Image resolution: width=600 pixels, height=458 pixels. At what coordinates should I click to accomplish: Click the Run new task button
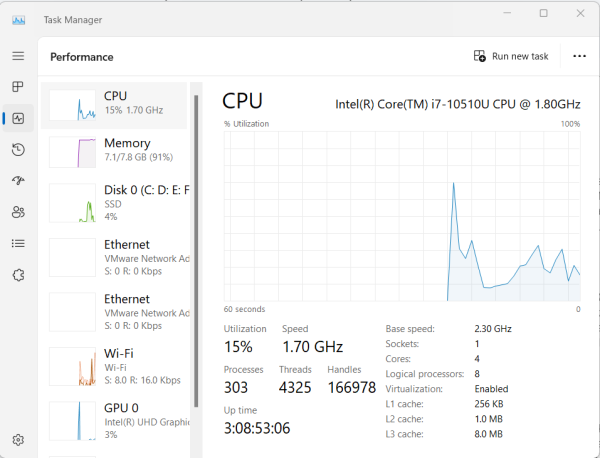511,57
